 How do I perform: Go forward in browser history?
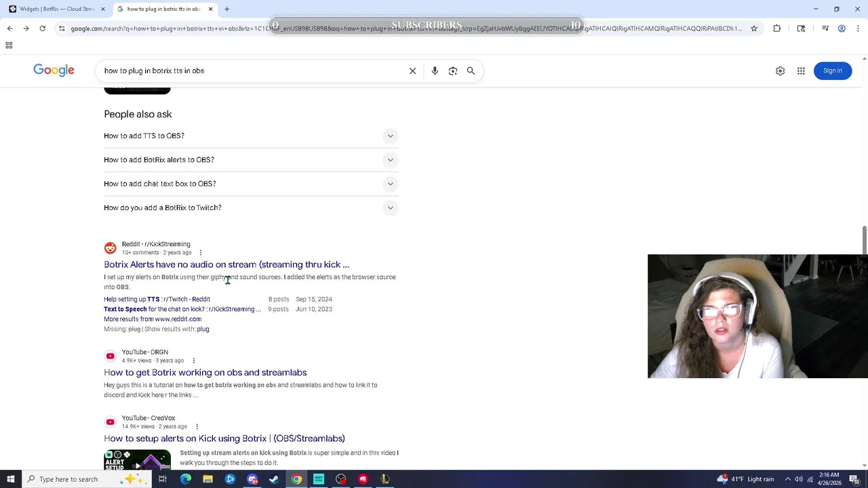click(x=26, y=28)
